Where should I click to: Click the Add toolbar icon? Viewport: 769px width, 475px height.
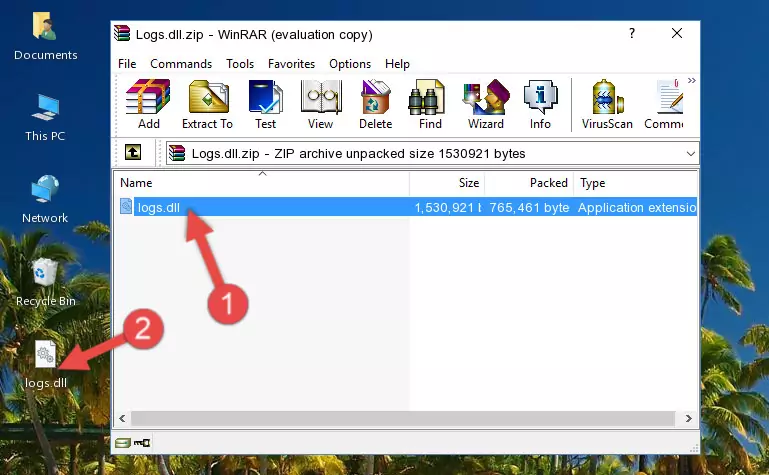148,104
